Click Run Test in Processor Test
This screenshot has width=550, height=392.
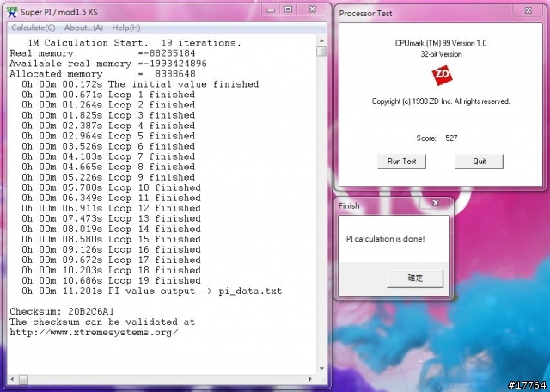401,162
